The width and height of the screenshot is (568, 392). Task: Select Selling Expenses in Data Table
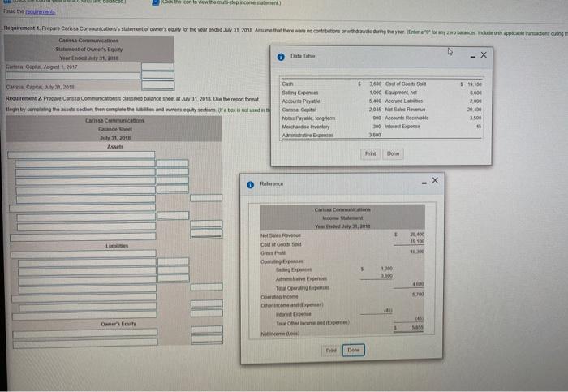point(300,93)
